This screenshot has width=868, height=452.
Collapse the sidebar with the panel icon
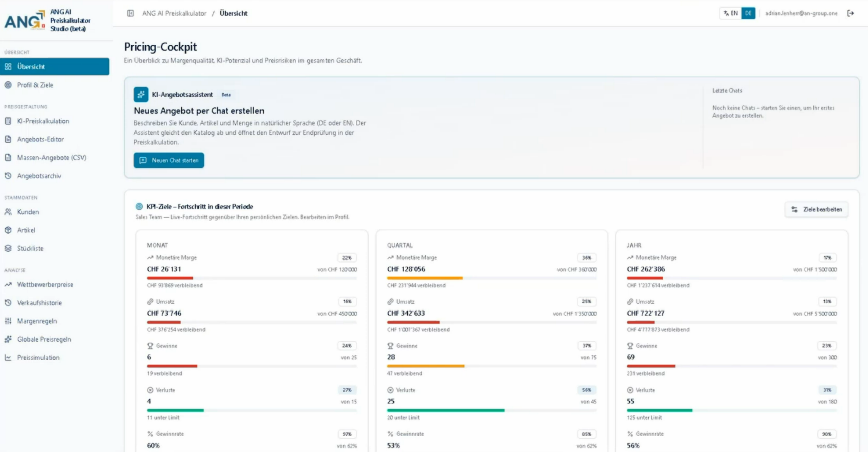click(x=130, y=13)
